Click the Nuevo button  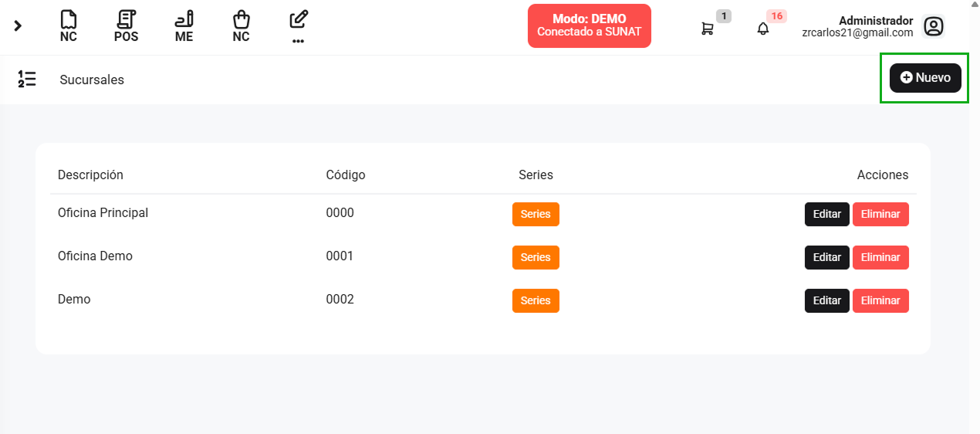coord(925,78)
